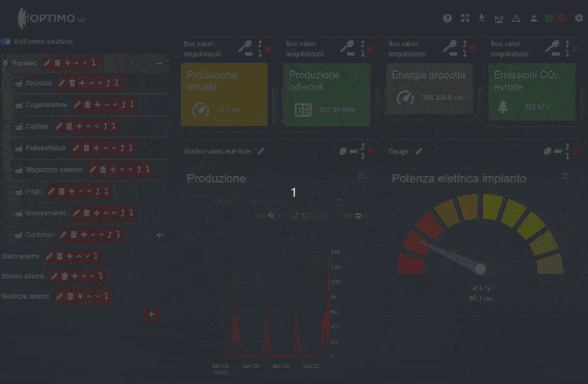Edit the Caldaia menu item
This screenshot has width=588, height=384.
click(x=59, y=126)
